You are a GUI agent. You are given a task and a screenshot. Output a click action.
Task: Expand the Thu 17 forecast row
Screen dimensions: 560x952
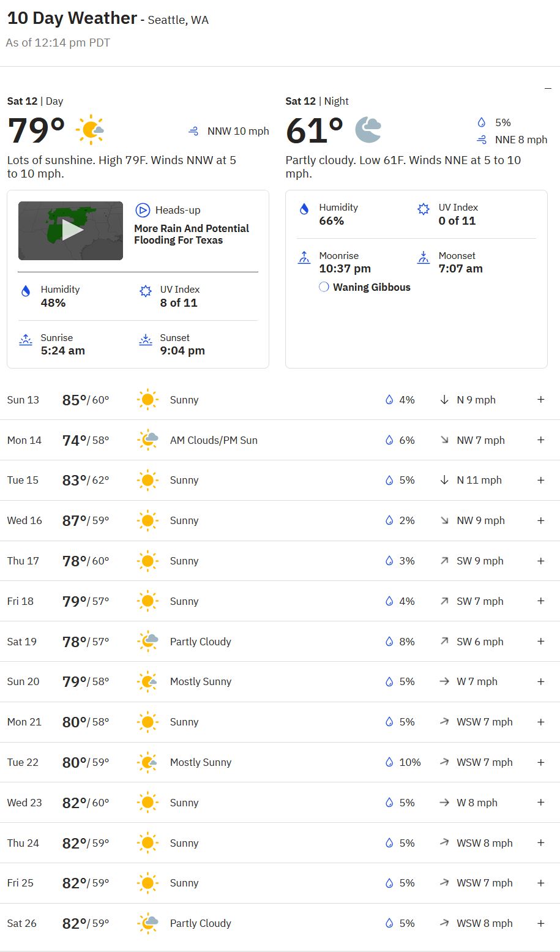[x=541, y=561]
